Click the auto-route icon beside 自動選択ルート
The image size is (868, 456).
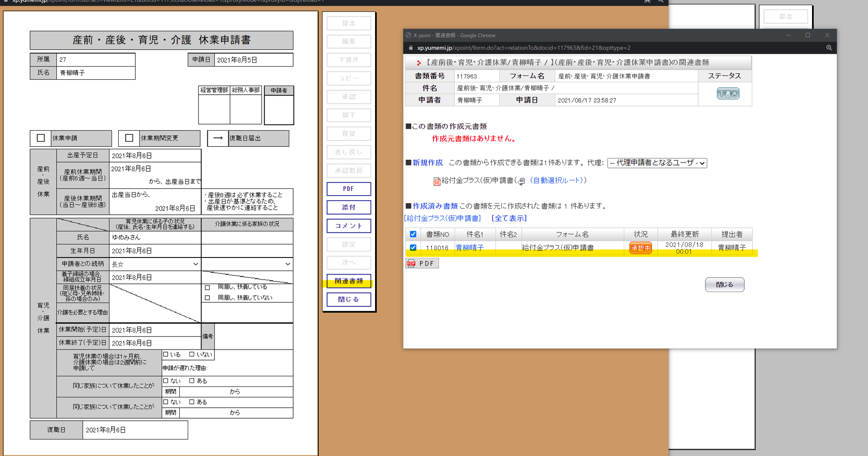[x=522, y=181]
